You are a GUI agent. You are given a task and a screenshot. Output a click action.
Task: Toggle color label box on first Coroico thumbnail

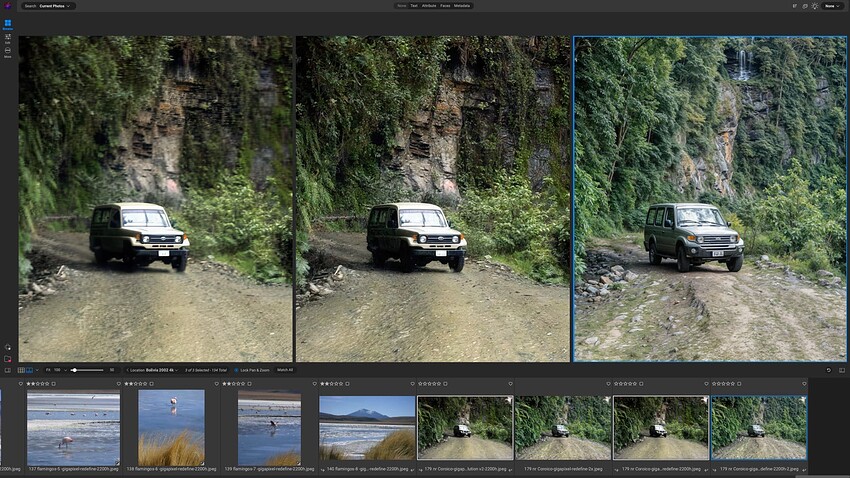point(445,384)
